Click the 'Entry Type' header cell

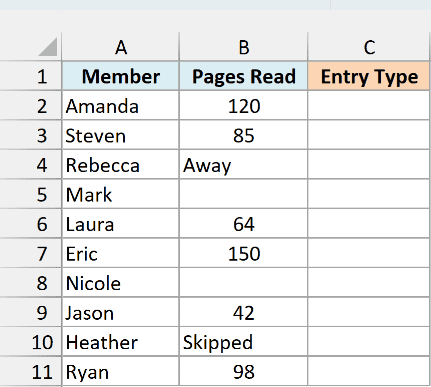369,76
